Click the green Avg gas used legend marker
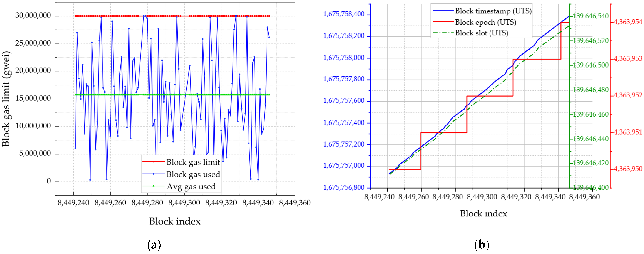644x254 pixels. 154,186
